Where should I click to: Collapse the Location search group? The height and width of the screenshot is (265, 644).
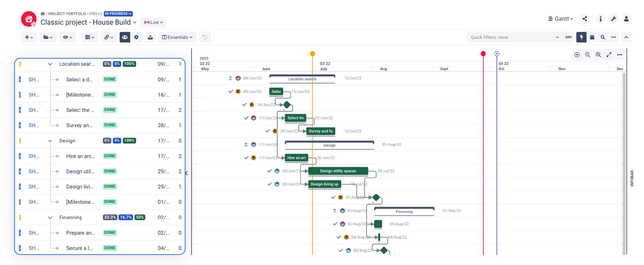click(50, 64)
